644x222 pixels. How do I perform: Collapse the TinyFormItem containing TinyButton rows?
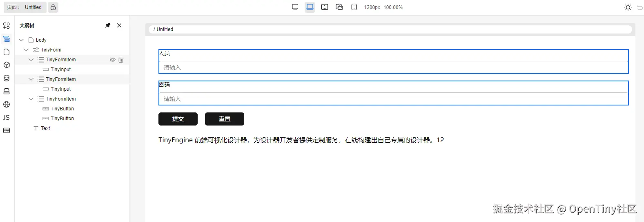31,99
